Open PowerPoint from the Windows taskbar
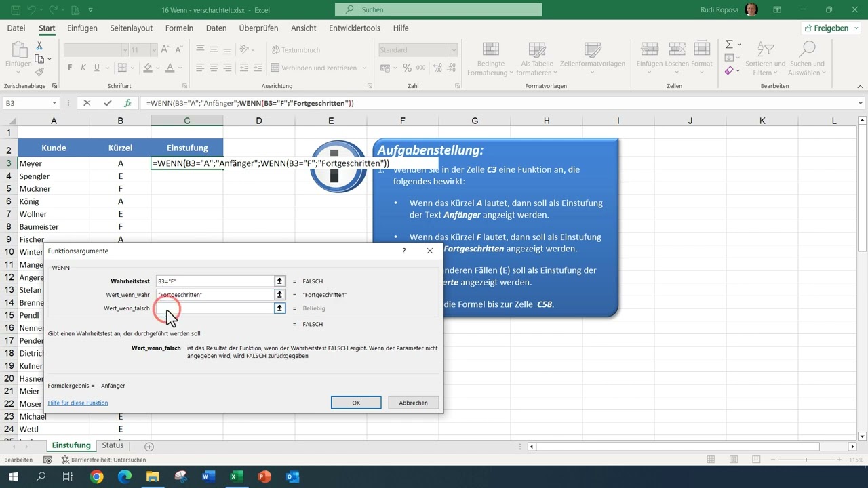The width and height of the screenshot is (868, 488). click(x=264, y=476)
